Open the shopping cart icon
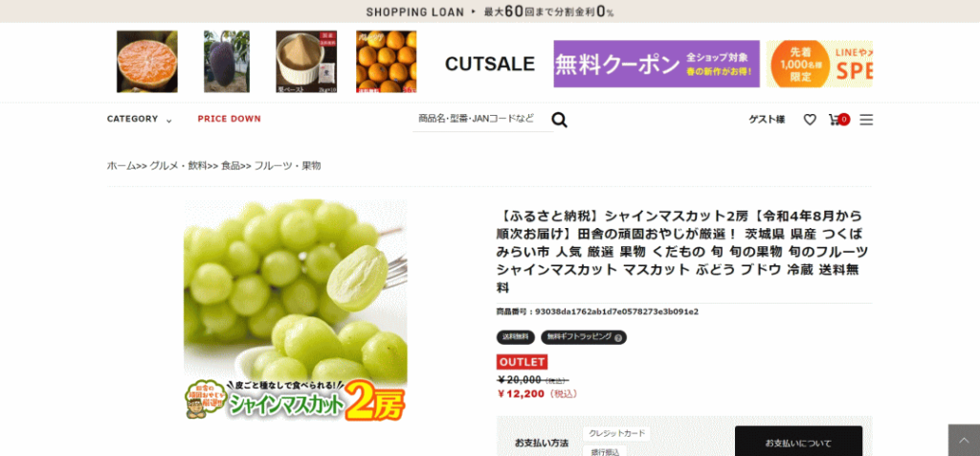980x456 pixels. coord(838,120)
